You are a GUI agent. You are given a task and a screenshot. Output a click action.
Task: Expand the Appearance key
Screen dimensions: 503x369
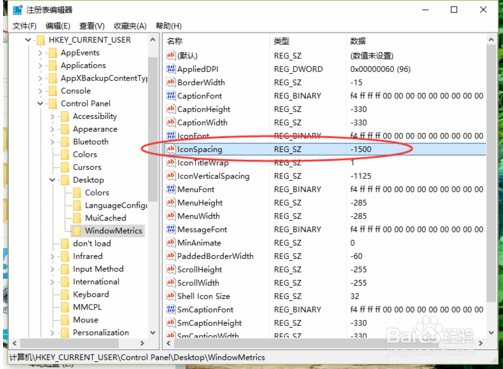[x=52, y=129]
